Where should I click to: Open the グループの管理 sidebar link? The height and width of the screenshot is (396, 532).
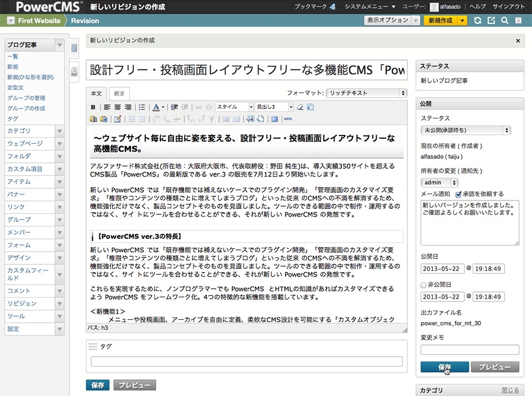click(x=26, y=98)
